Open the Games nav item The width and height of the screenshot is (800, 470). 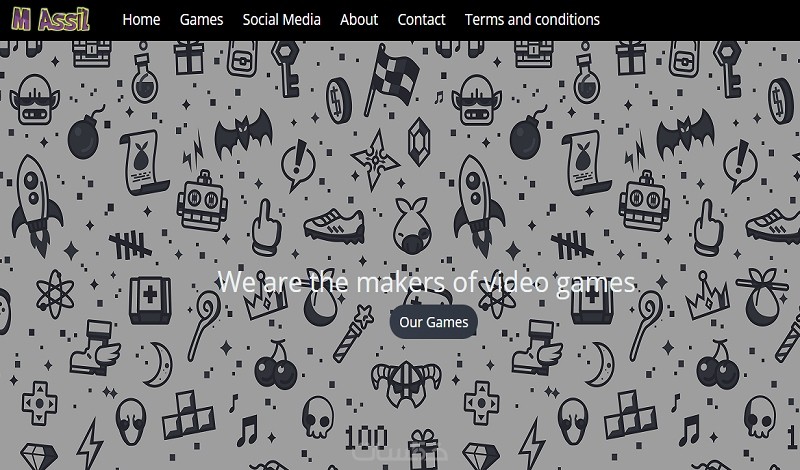pyautogui.click(x=202, y=19)
